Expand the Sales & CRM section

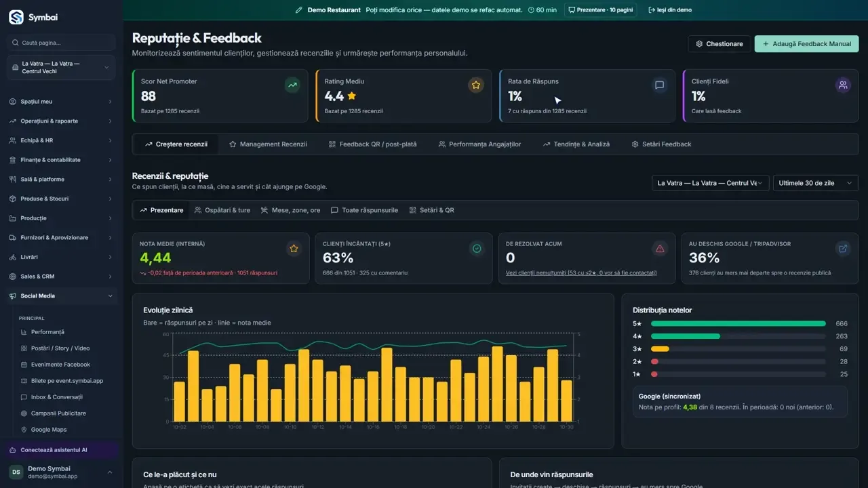click(62, 277)
